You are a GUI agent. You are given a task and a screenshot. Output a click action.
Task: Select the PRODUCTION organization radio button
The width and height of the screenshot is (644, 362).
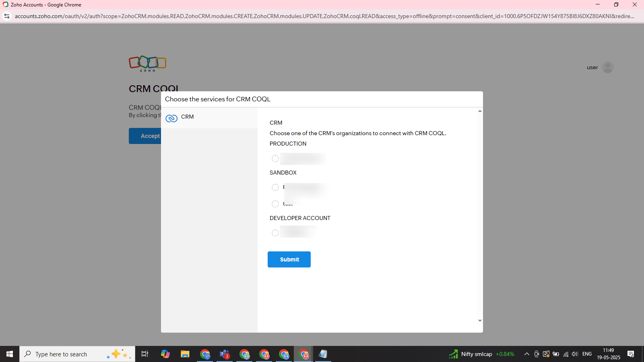click(x=275, y=158)
